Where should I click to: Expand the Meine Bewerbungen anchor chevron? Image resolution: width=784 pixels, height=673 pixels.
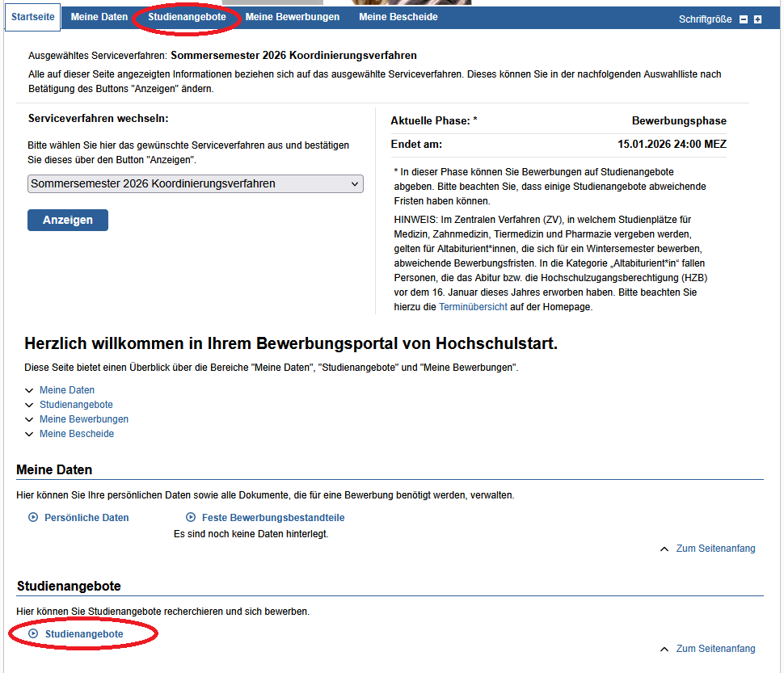pyautogui.click(x=30, y=419)
